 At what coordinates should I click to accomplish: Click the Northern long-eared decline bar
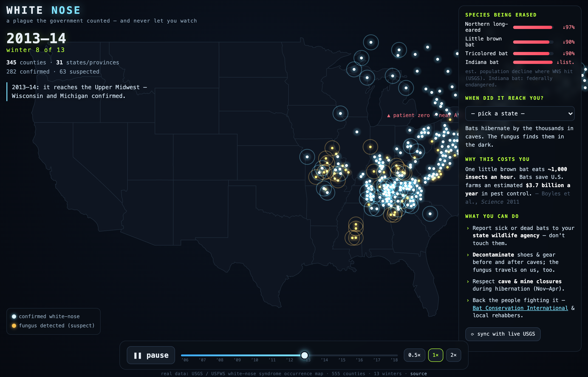point(533,27)
